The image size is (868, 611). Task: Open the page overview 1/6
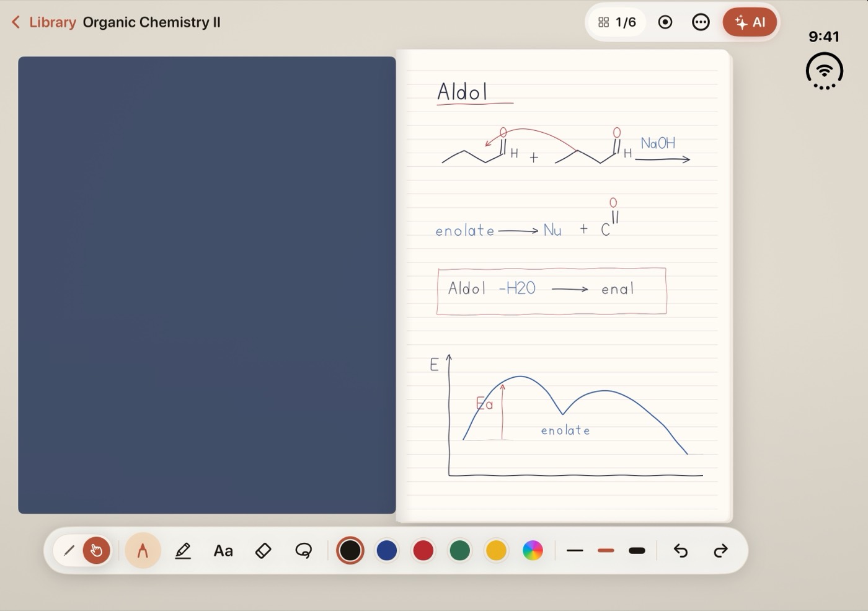(x=617, y=22)
